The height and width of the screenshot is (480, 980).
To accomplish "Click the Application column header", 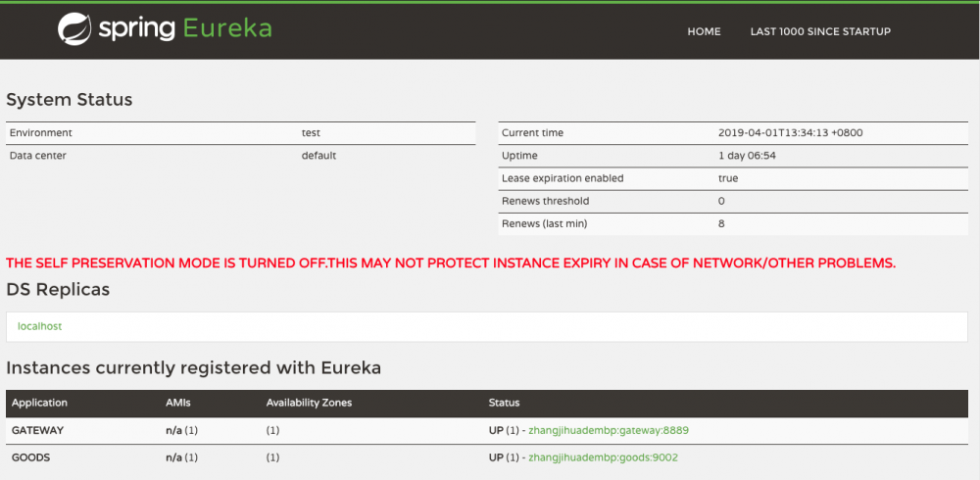I will coord(39,403).
